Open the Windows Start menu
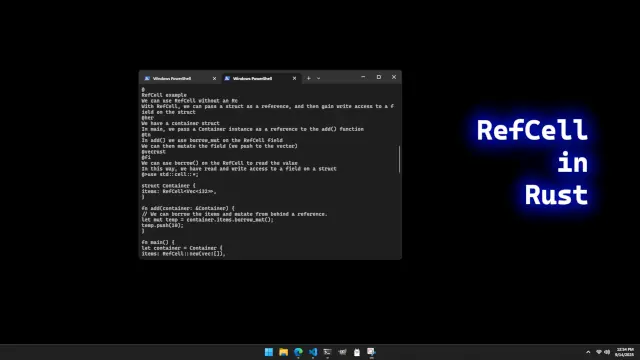This screenshot has width=640, height=360. coord(269,352)
